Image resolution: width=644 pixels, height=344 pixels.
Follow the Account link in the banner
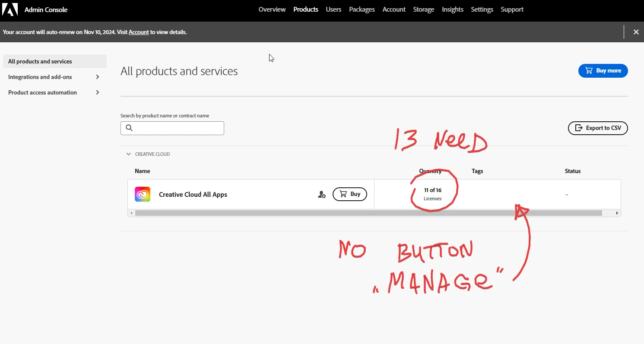click(x=139, y=32)
